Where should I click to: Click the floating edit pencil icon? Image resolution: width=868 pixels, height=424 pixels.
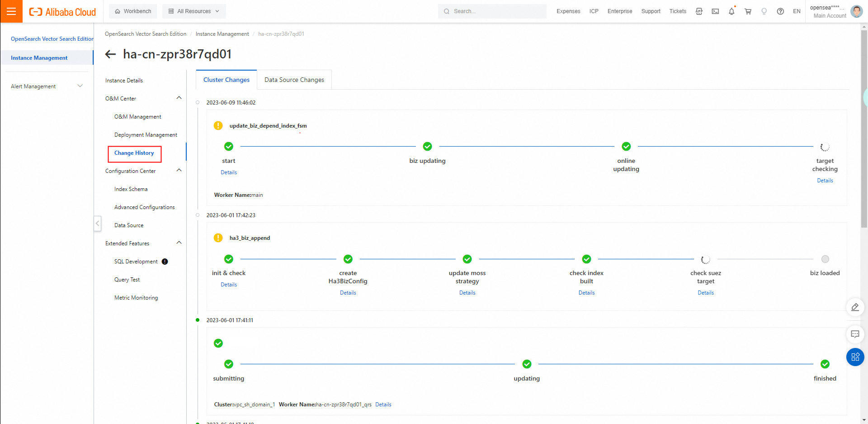[x=855, y=307]
